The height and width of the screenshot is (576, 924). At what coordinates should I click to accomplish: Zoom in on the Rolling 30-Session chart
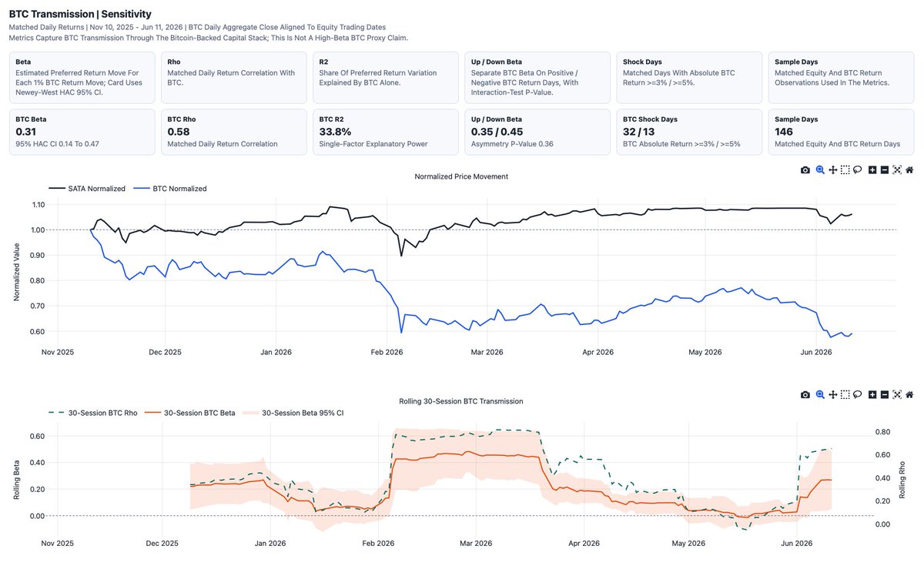click(872, 394)
